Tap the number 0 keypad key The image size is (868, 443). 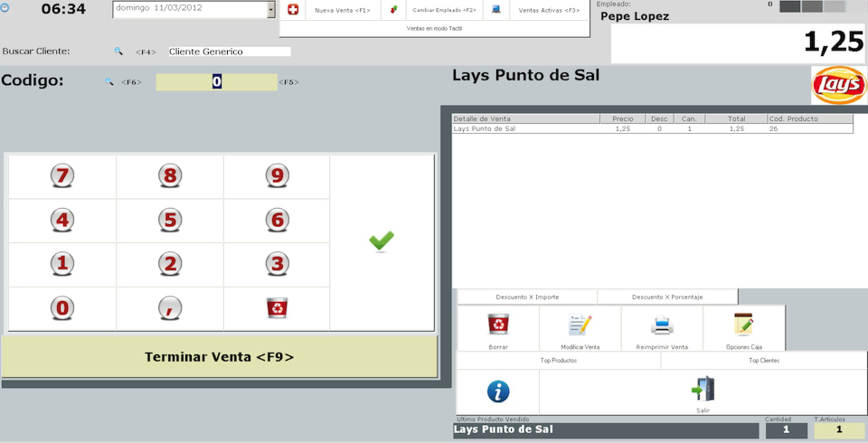point(62,308)
